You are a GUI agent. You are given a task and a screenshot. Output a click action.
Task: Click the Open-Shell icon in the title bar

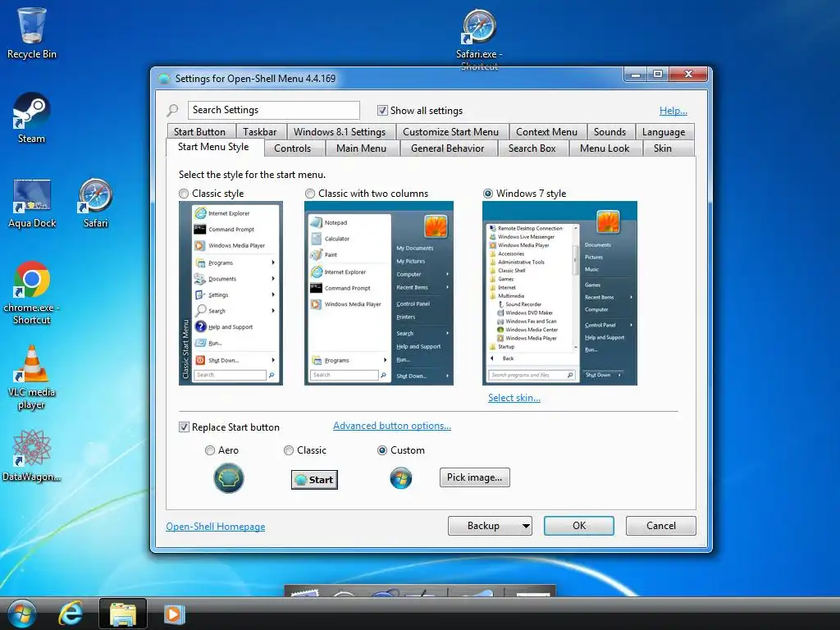point(164,79)
